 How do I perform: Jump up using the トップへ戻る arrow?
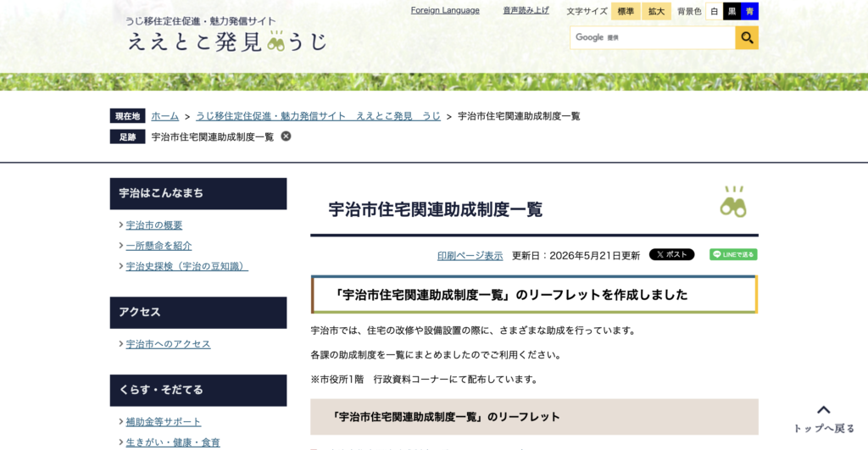pyautogui.click(x=824, y=419)
